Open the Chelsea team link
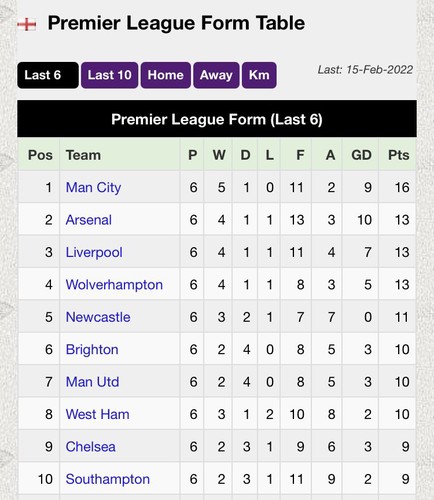This screenshot has height=500, width=434. coord(91,447)
